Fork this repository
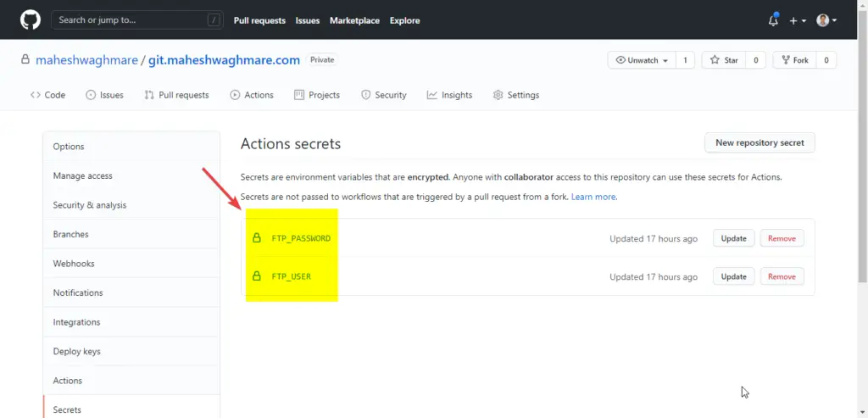The width and height of the screenshot is (868, 418). [794, 60]
